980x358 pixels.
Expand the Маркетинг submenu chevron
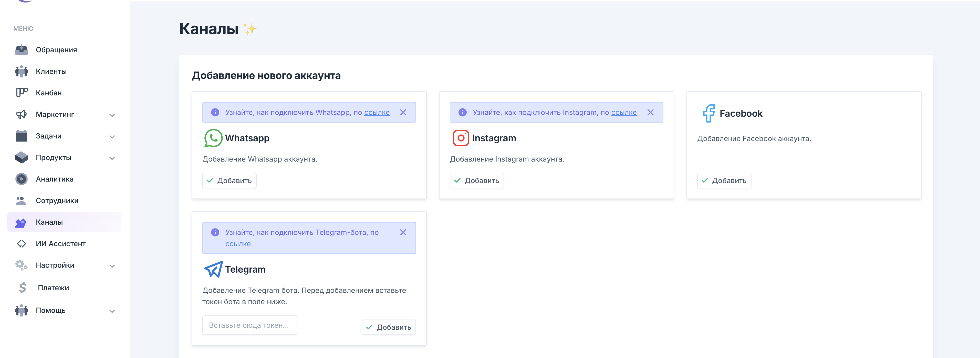tap(112, 115)
